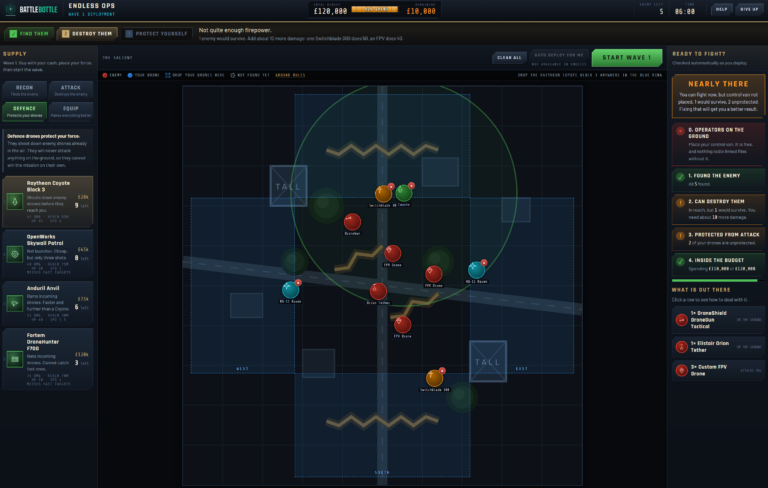Go to the Protect Yourself step

[157, 33]
